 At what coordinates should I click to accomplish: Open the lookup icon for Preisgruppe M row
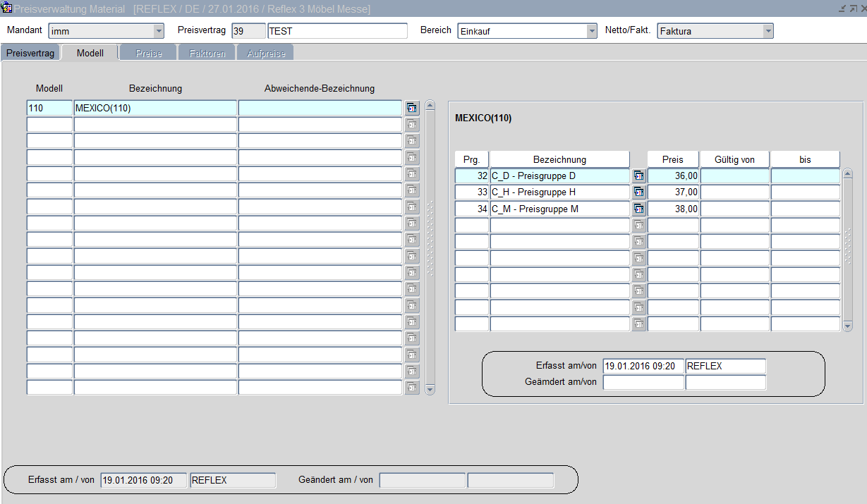[638, 209]
